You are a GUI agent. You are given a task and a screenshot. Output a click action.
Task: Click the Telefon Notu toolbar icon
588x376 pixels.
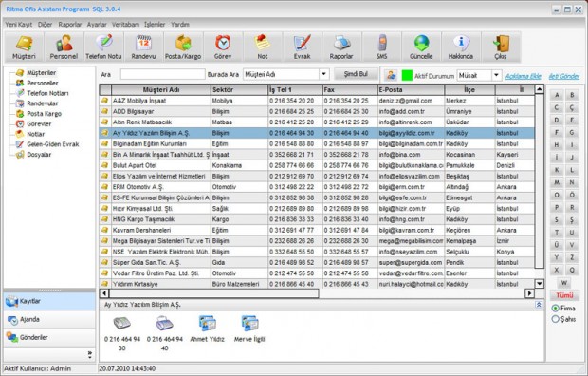point(103,47)
